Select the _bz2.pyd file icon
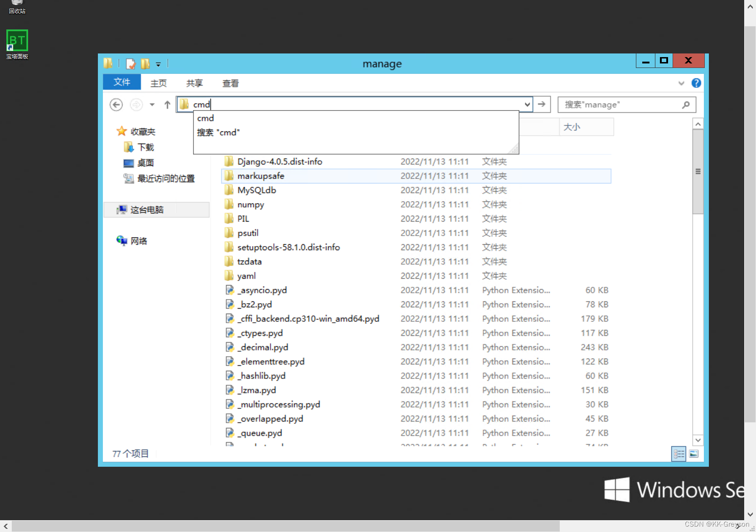This screenshot has height=532, width=756. 230,305
